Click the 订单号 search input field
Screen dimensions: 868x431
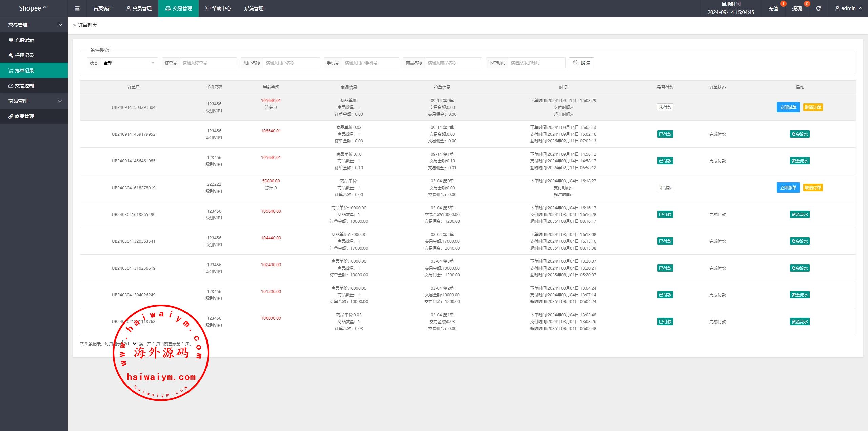click(x=208, y=63)
